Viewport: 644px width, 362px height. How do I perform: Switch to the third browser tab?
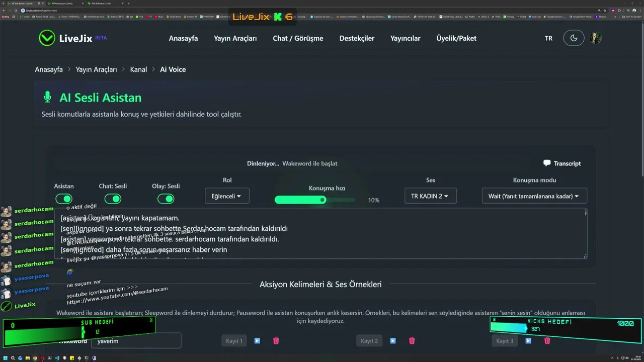[x=105, y=3]
